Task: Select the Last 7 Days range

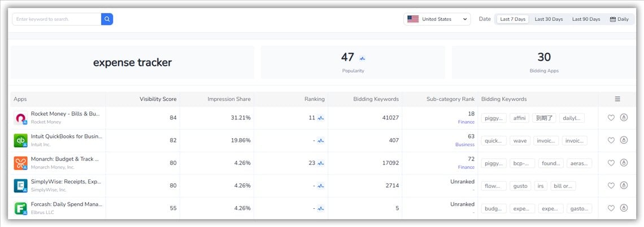Action: click(x=512, y=19)
